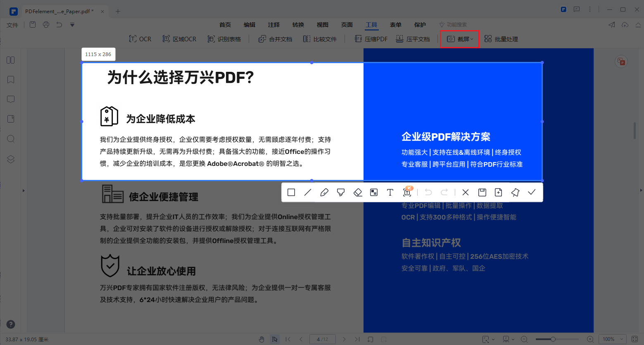Enable the selection cursor mode
The image size is (644, 345).
coord(275,339)
